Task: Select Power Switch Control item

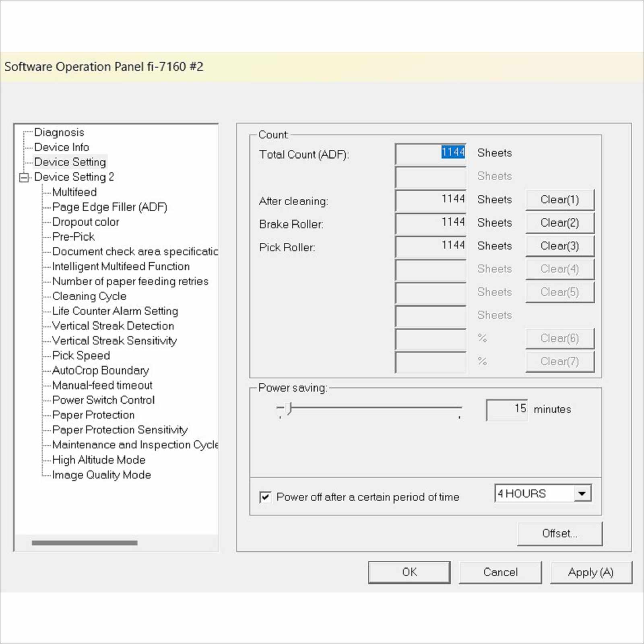Action: (103, 400)
